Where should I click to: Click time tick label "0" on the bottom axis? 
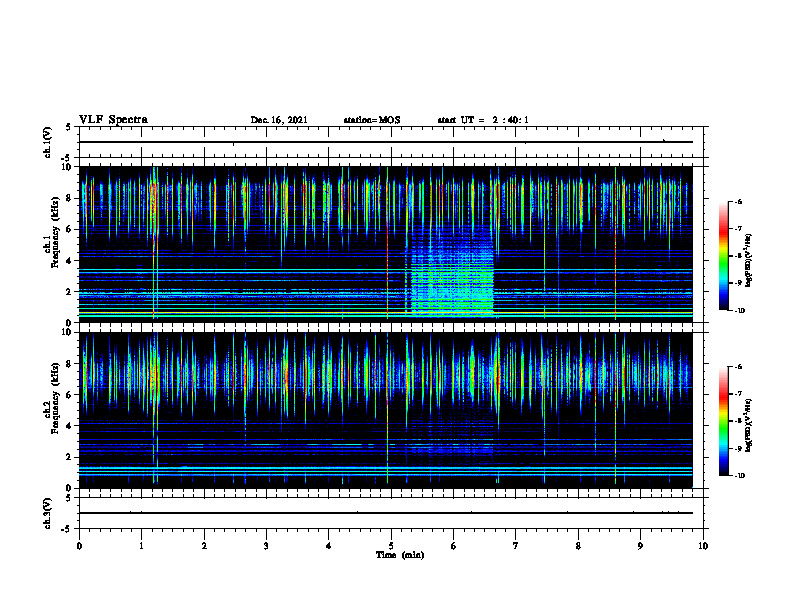[79, 546]
